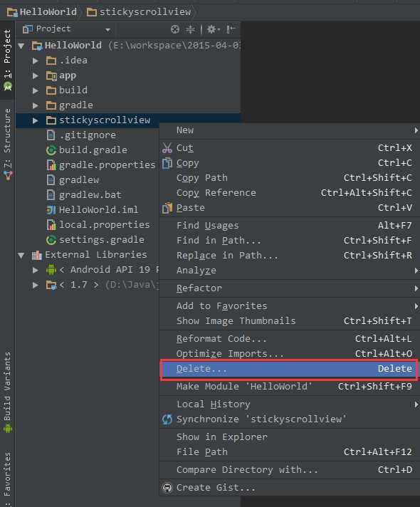Open the Build Variants side tab
The width and height of the screenshot is (420, 507).
pyautogui.click(x=7, y=392)
